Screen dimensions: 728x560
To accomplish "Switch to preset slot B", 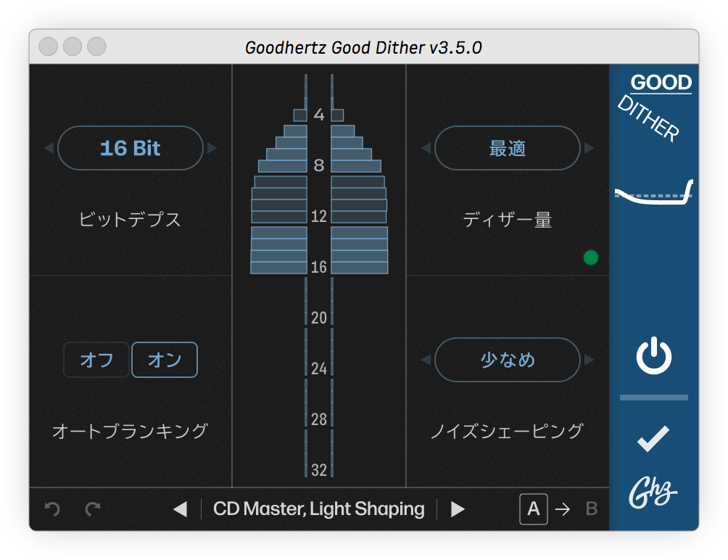I will [x=592, y=509].
